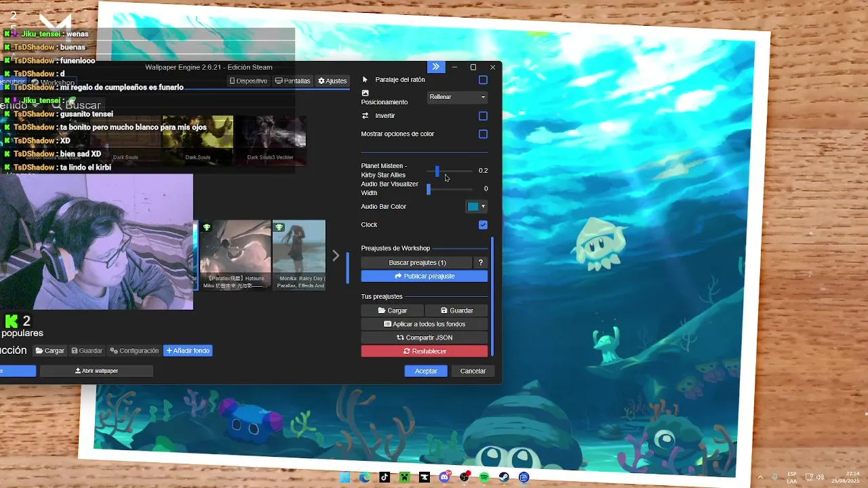Open the Ajustes tab
868x488 pixels.
click(x=332, y=81)
